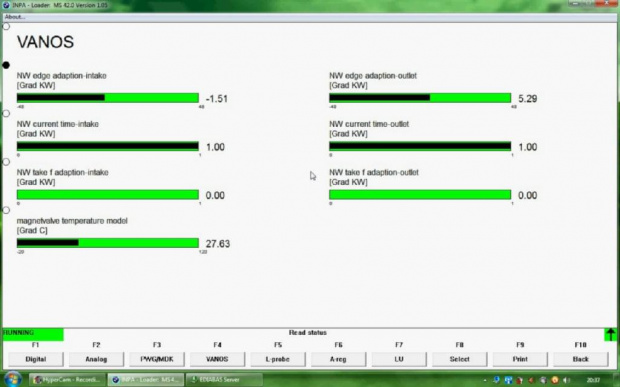The width and height of the screenshot is (620, 387).
Task: Click the Read status label
Action: pyautogui.click(x=308, y=333)
